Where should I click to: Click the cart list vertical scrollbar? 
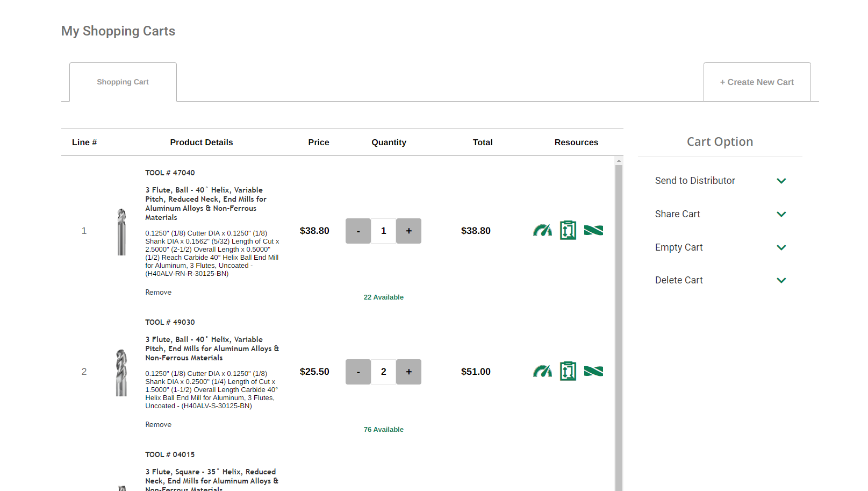tap(619, 323)
